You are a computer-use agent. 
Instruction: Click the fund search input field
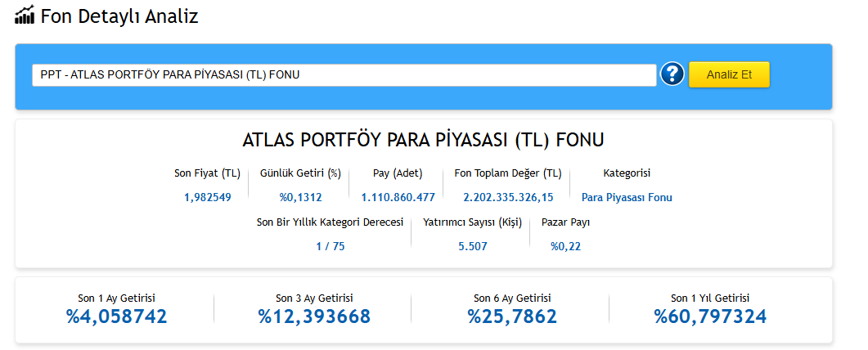[344, 75]
